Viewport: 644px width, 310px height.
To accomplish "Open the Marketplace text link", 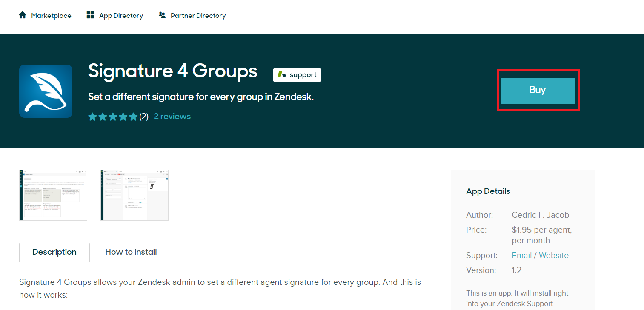I will pos(51,16).
